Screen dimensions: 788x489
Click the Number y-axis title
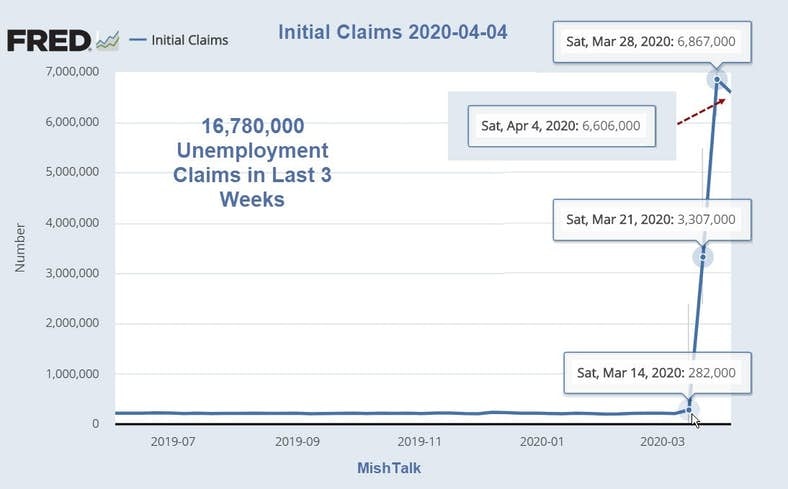pos(20,247)
